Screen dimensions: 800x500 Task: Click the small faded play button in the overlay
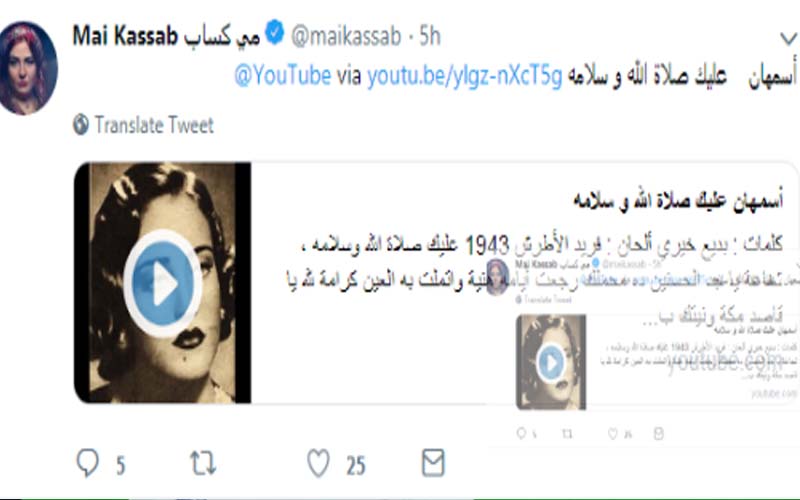pos(551,362)
